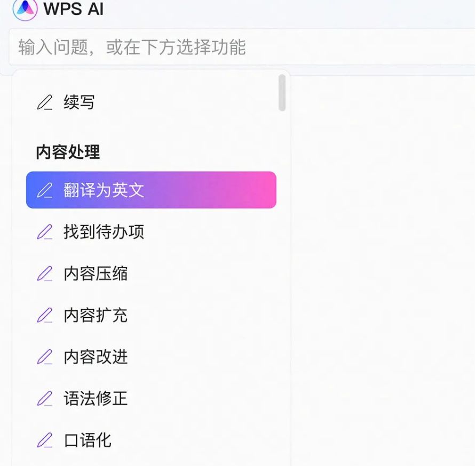Click the pen icon beside 语法修正
This screenshot has height=466, width=476.
click(45, 398)
